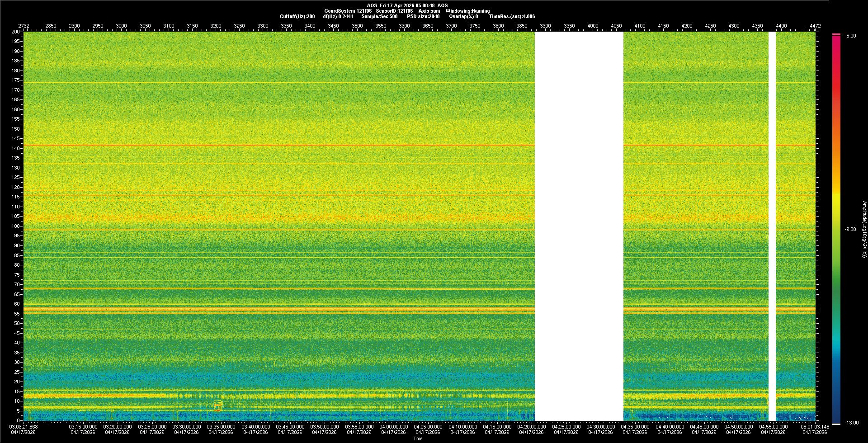Click the 04:45:00.000 time tick label
The height and width of the screenshot is (443, 868).
704,427
